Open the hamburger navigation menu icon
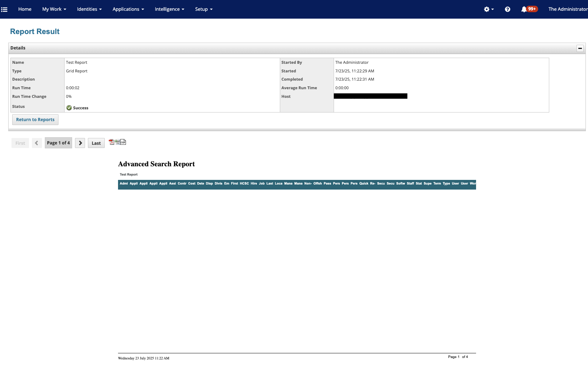Screen dimensions: 588x382 tap(4, 9)
